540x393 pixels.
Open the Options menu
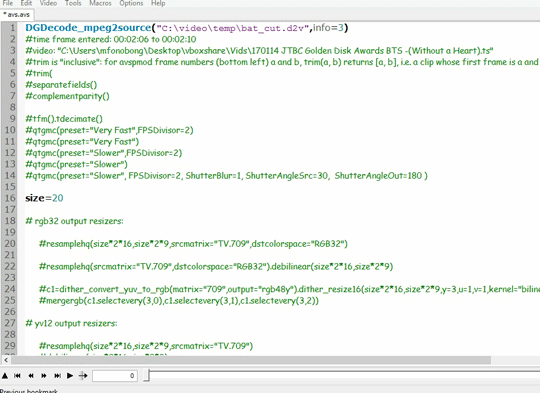pyautogui.click(x=131, y=3)
